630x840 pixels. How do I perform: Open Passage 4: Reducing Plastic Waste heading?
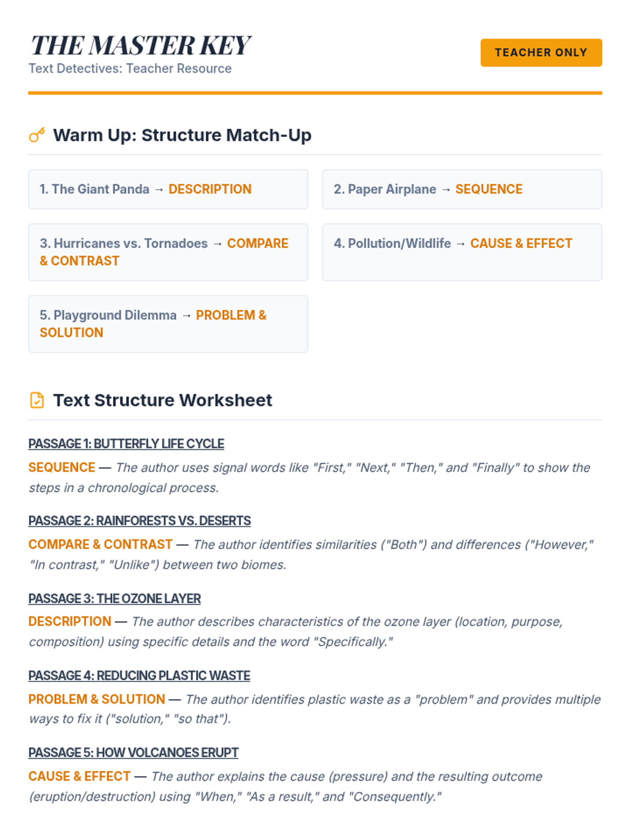pyautogui.click(x=139, y=676)
